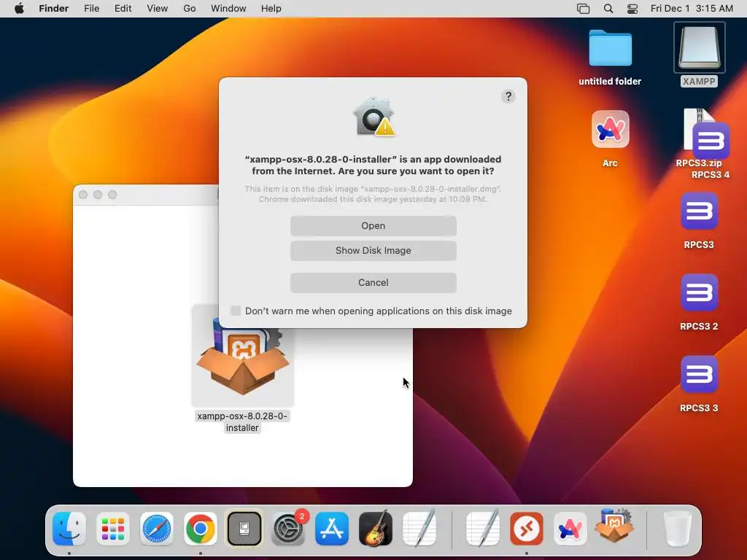This screenshot has width=747, height=560.
Task: Open Finder from the Dock
Action: click(69, 529)
